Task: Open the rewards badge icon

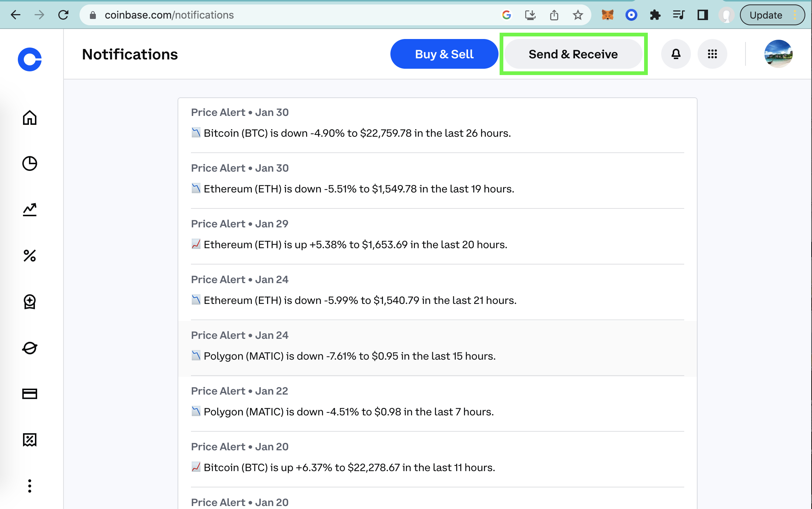Action: tap(30, 302)
